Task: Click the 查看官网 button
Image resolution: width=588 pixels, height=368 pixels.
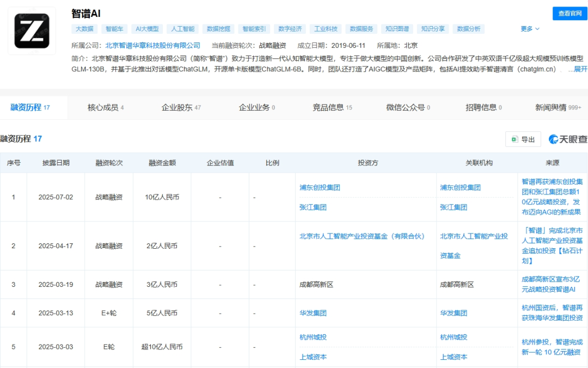Action: click(x=569, y=14)
